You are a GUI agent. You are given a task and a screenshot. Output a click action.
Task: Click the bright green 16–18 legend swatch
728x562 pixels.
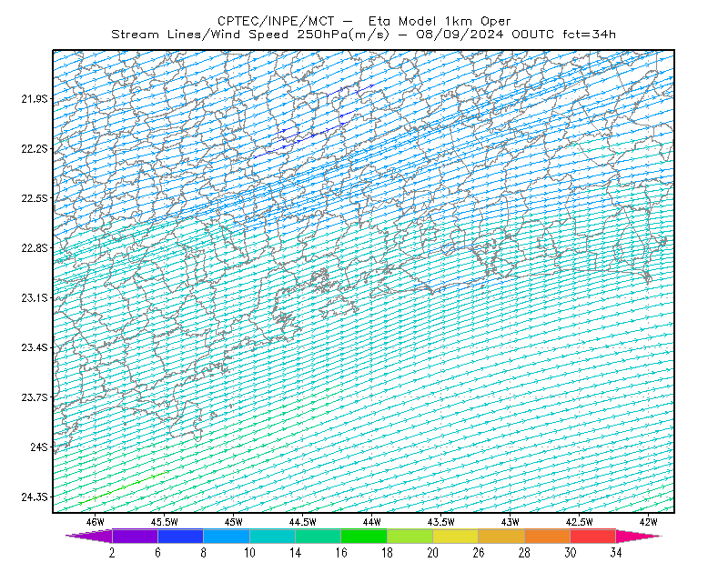tap(363, 536)
